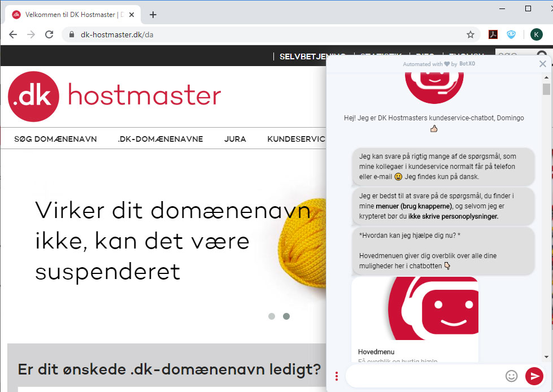Click the headline 'Virker dit domænenavn ikke'
The height and width of the screenshot is (392, 553).
(x=173, y=241)
